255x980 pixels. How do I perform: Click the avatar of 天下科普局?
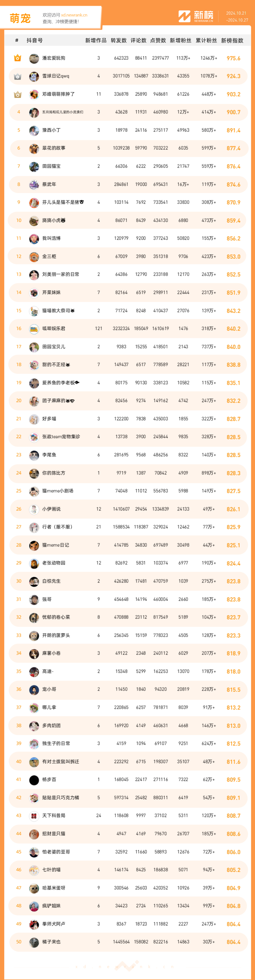pyautogui.click(x=34, y=816)
